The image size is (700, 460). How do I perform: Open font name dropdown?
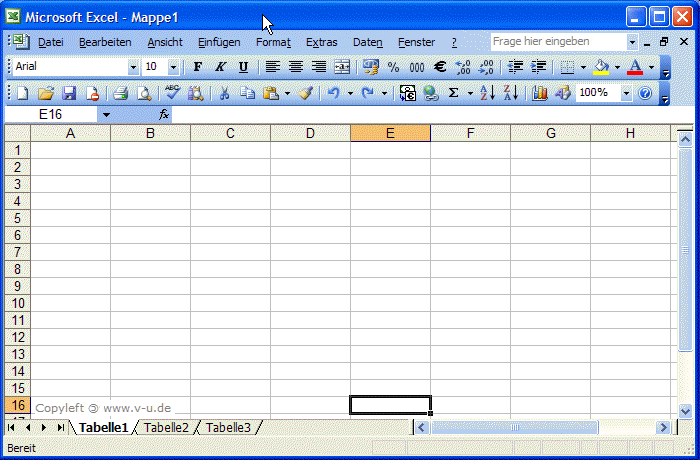(133, 67)
